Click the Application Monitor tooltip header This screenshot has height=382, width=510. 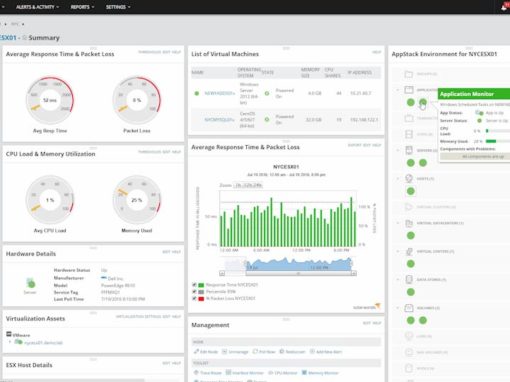coord(474,94)
